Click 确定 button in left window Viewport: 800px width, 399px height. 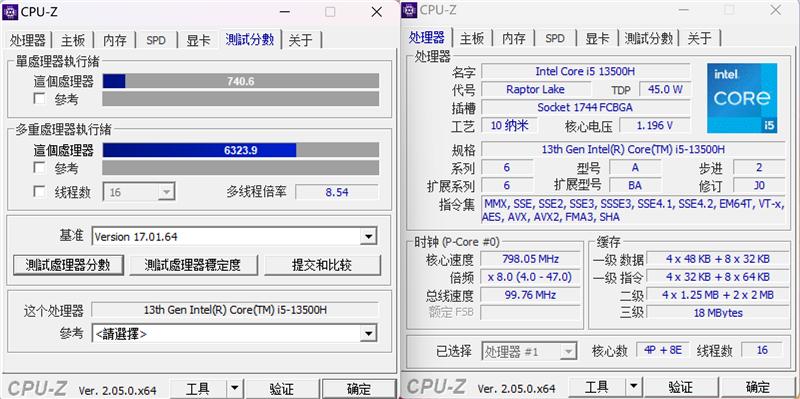tap(359, 389)
